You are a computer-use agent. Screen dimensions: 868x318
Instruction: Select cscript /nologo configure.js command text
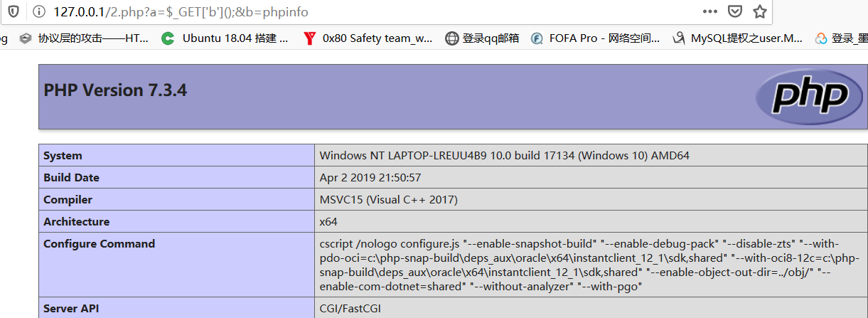[590, 265]
